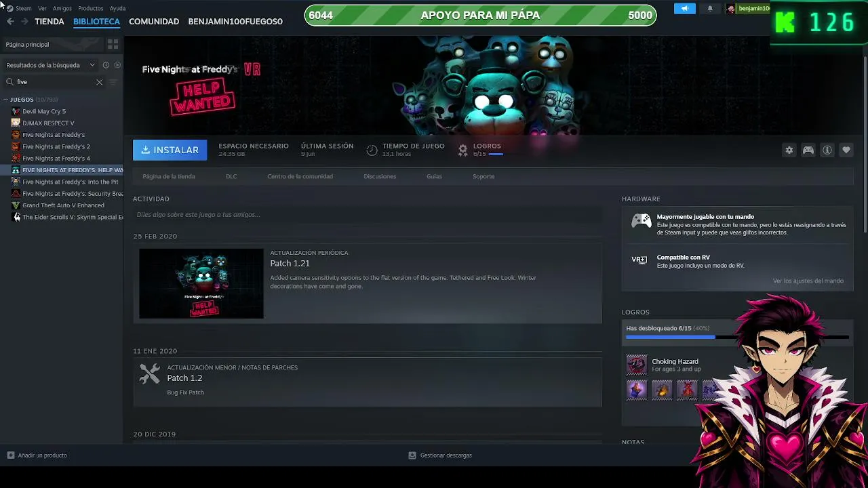Open the announcements megaphone icon
Image resolution: width=868 pixels, height=488 pixels.
pos(685,8)
